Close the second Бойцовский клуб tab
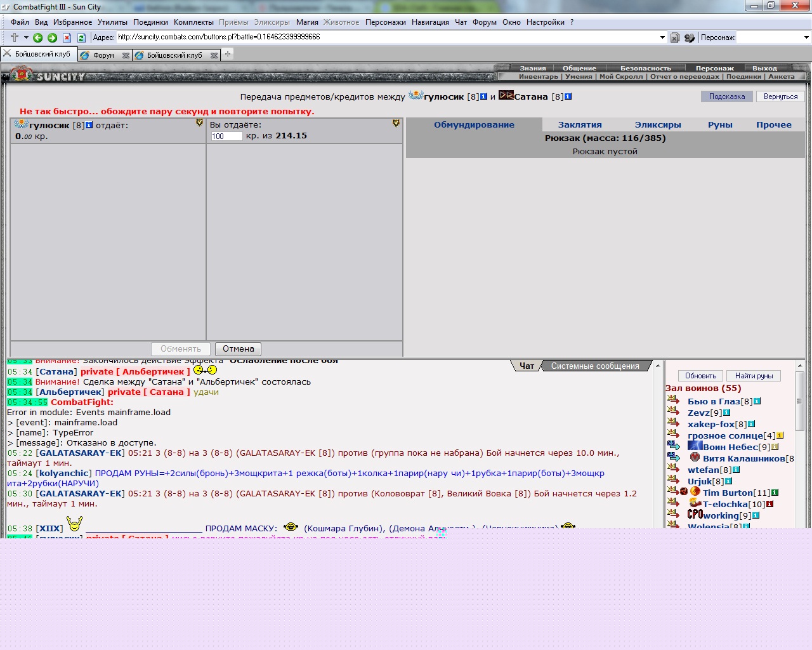812x650 pixels. coord(214,55)
